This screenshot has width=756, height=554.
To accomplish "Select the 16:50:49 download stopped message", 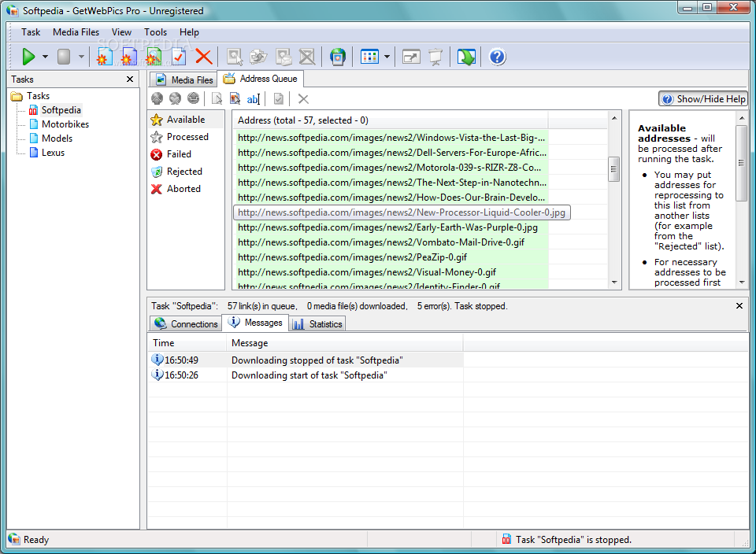I will 306,360.
